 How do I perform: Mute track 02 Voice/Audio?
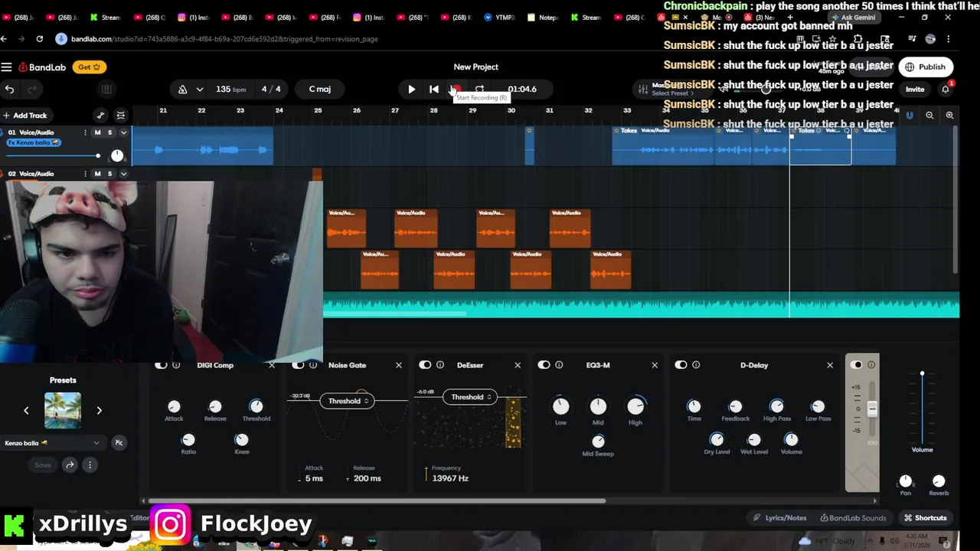point(97,174)
